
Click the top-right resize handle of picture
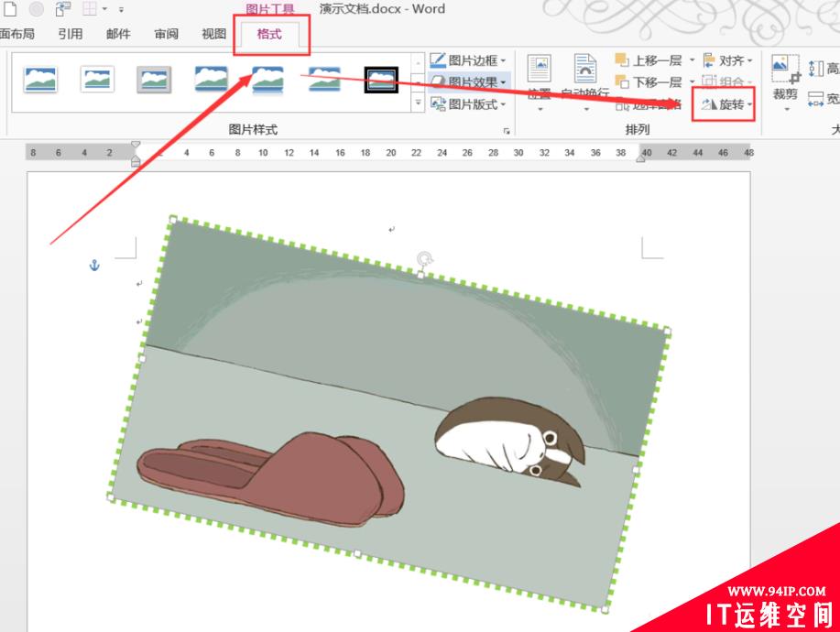pos(668,331)
